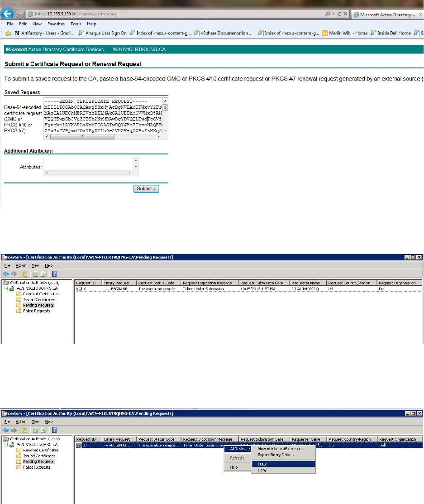Click Back toolbar arrow in certsrv window without context menu
The image size is (424, 504).
tap(6, 274)
